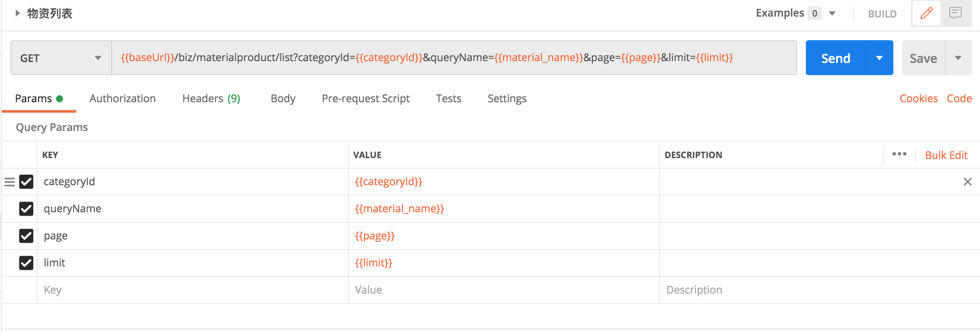Delete the categoryId row with X icon

[967, 182]
